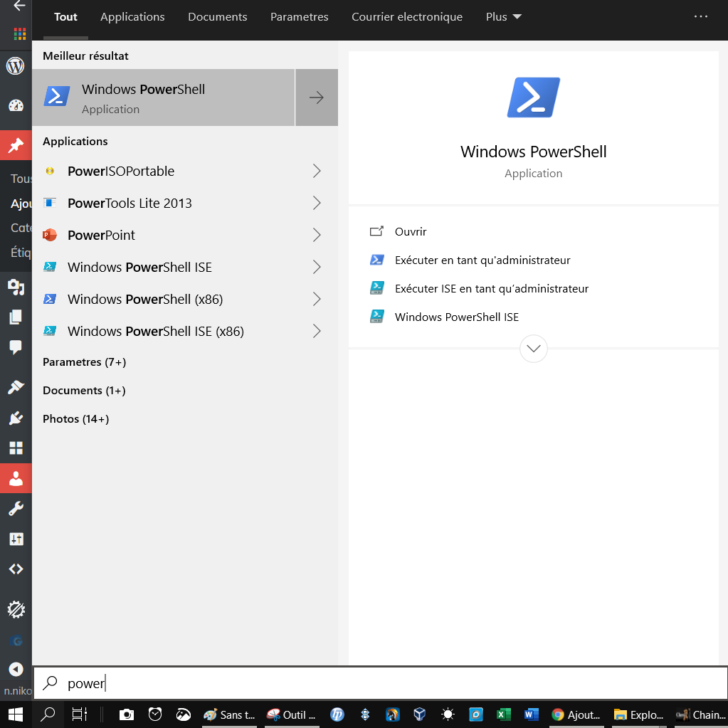Expand Windows PowerShell best result arrow
This screenshot has width=728, height=728.
click(x=317, y=97)
